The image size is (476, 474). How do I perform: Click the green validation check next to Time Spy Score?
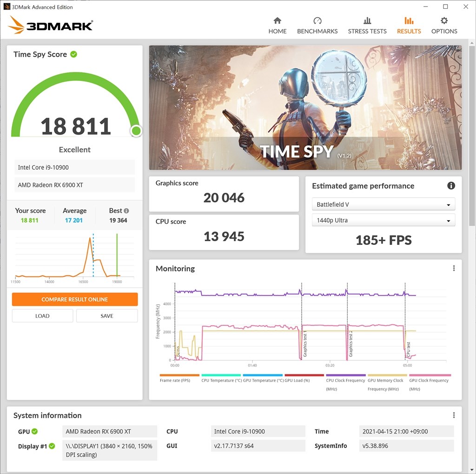tap(74, 54)
